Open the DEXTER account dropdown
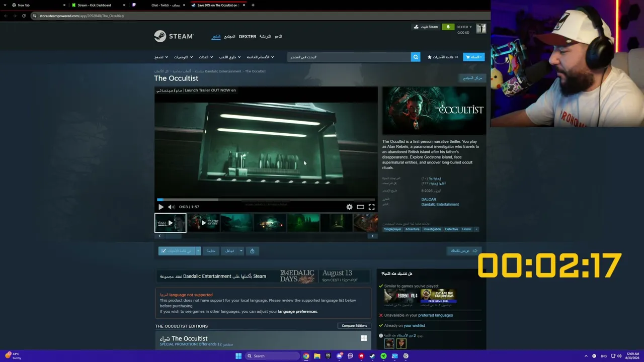644x362 pixels. (x=464, y=27)
